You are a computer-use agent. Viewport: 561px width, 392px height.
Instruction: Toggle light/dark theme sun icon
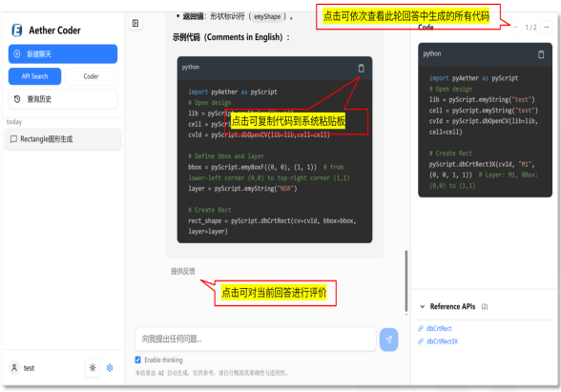[x=93, y=368]
